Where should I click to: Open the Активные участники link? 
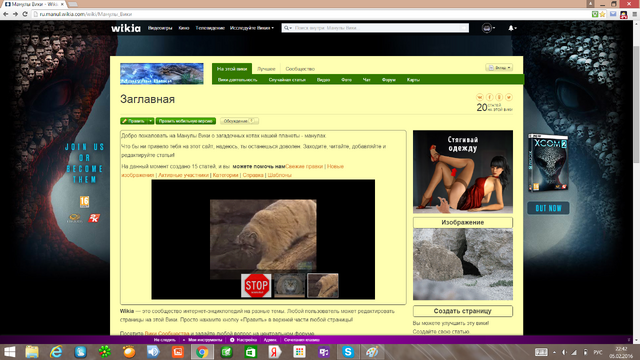[x=183, y=175]
